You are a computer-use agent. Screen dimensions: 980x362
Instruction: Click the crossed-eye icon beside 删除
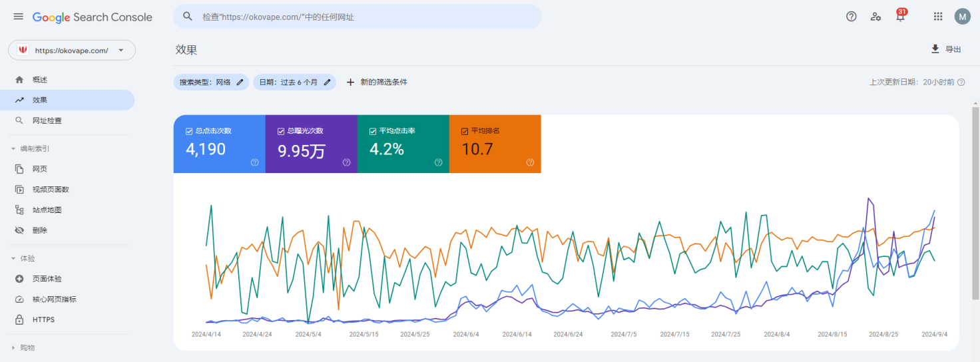point(19,230)
